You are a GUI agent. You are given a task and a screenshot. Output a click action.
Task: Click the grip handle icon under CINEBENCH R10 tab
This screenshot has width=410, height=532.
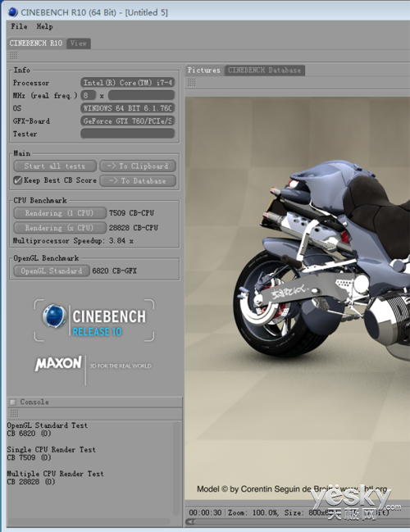14,55
